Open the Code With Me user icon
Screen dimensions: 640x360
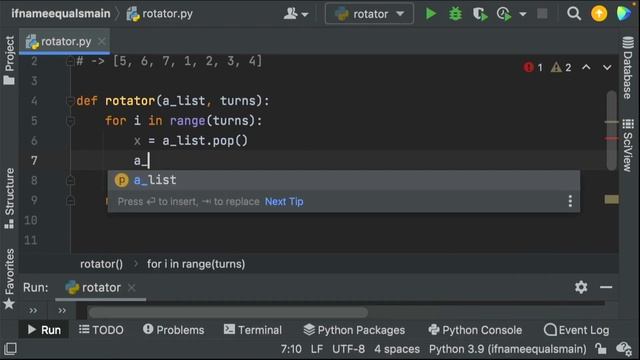[296, 14]
